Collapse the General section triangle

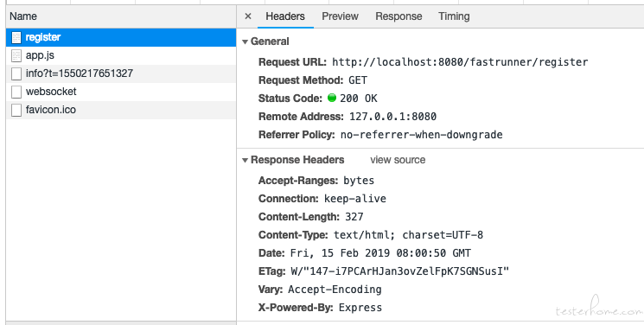click(245, 41)
